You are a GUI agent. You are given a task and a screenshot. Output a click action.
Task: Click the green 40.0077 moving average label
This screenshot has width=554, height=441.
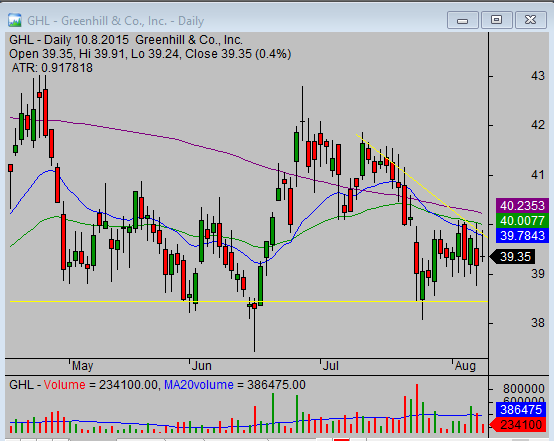click(522, 220)
